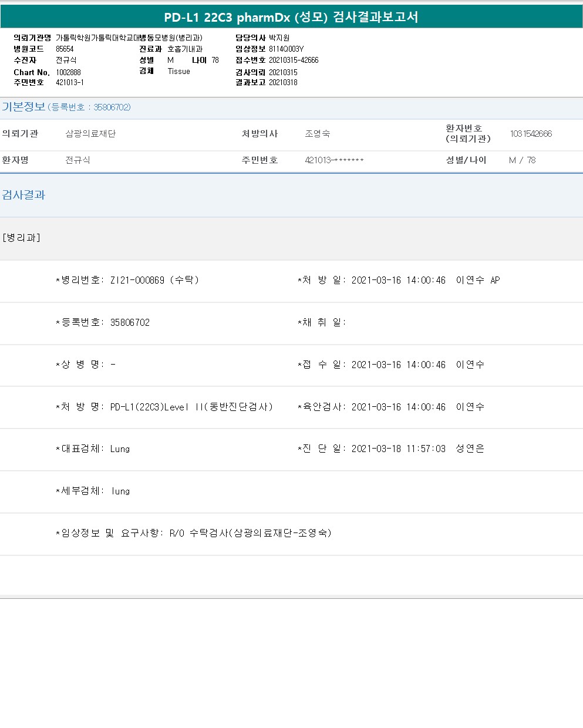Screen dimensions: 583x728
Task: Click the report title 'PD-L1 22C3 pharmDx (성모) 검사결과보고서'
Action: tap(291, 17)
